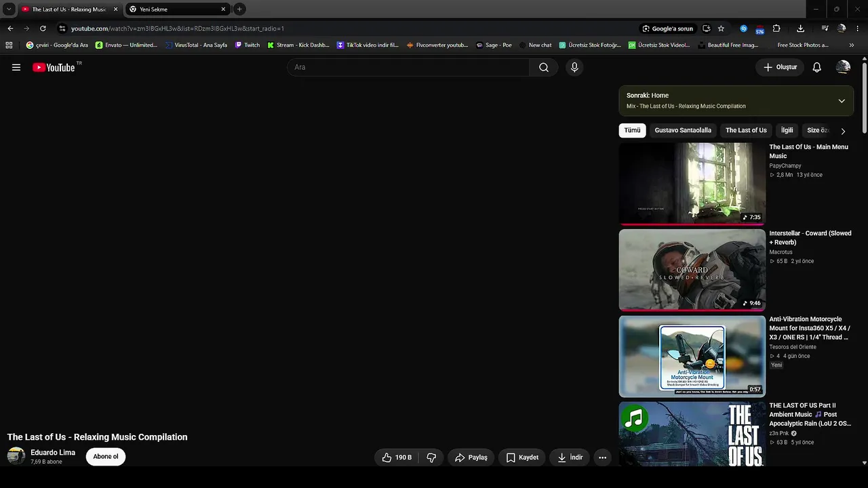Bookmark this page with star icon
Image resolution: width=868 pixels, height=488 pixels.
721,28
